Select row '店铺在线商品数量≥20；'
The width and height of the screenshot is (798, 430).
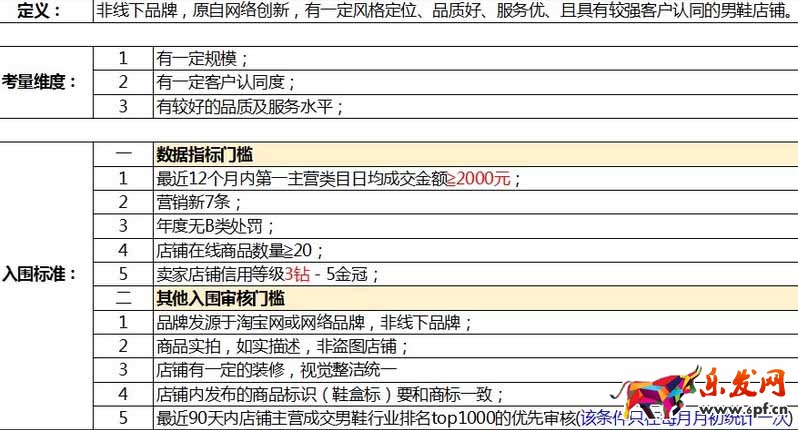(x=475, y=250)
